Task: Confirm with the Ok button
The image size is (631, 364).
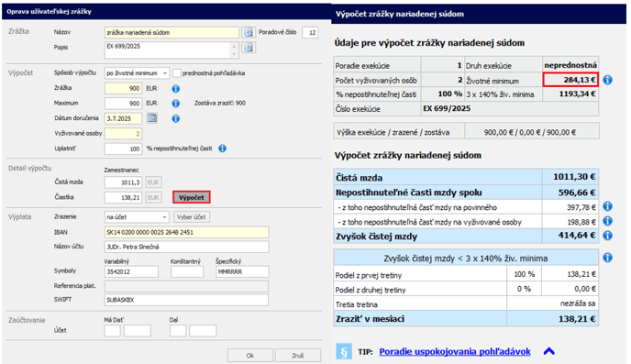Action: click(x=249, y=356)
